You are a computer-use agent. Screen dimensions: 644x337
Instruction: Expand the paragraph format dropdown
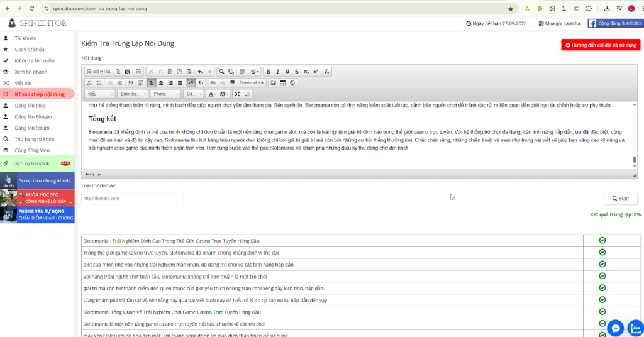coord(133,94)
